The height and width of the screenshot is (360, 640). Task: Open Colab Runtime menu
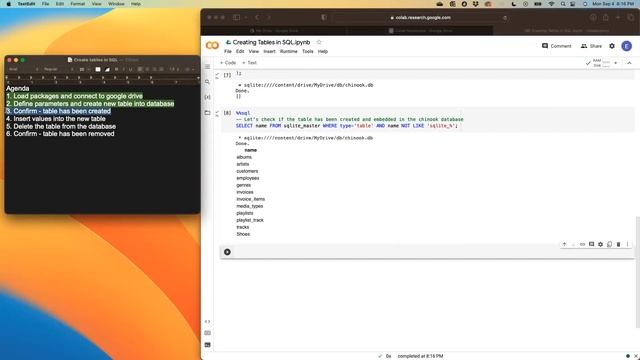[289, 51]
